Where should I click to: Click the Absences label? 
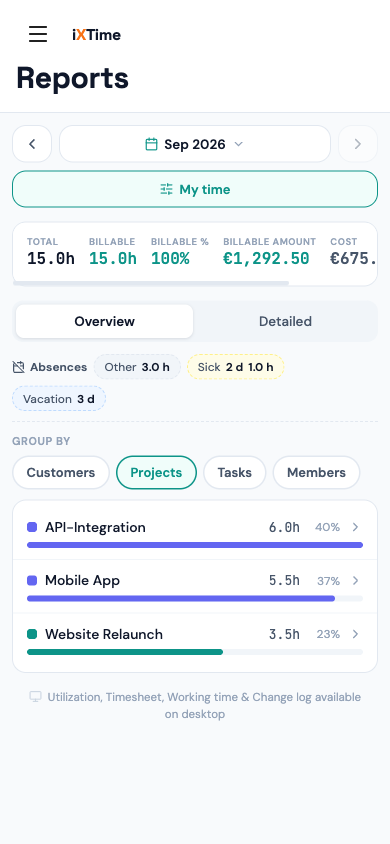pyautogui.click(x=59, y=367)
